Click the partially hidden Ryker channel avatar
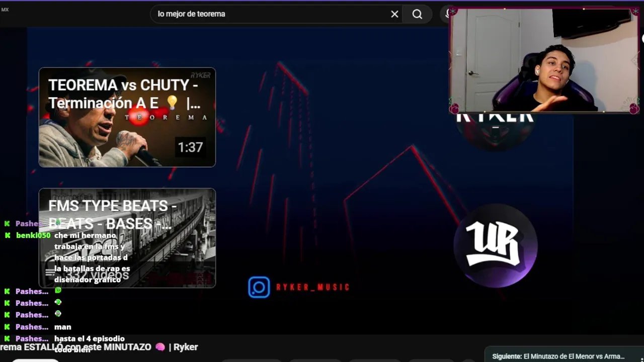This screenshot has height=362, width=644. pos(496,132)
